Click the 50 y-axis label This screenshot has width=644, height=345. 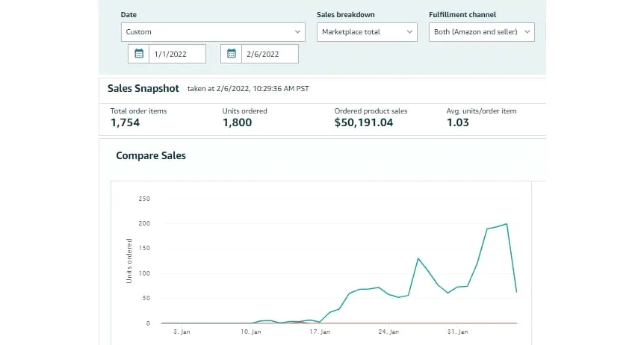tap(146, 298)
